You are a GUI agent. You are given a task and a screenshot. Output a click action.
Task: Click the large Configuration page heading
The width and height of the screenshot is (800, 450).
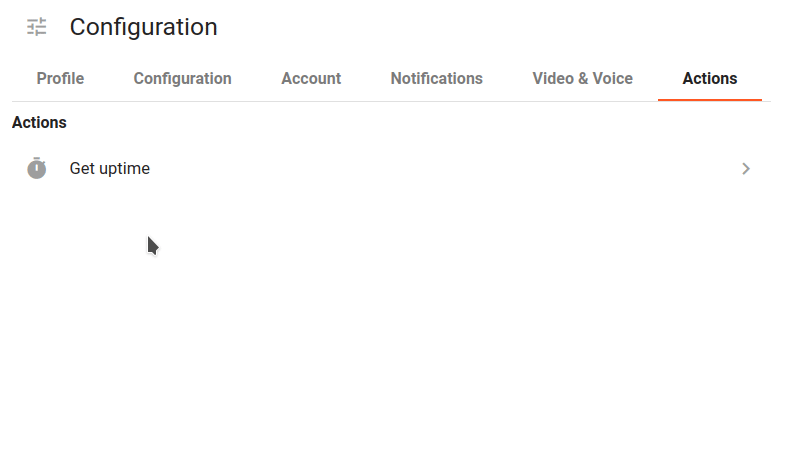tap(143, 27)
